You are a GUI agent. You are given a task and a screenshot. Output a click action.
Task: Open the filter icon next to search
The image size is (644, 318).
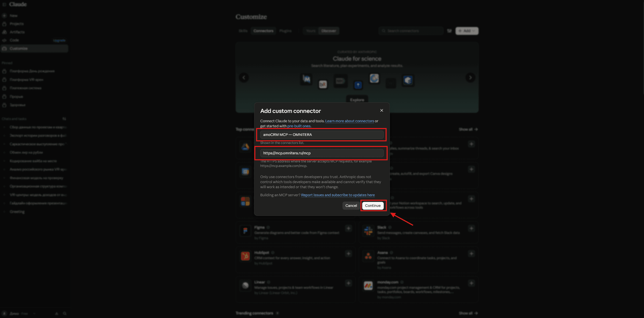449,31
